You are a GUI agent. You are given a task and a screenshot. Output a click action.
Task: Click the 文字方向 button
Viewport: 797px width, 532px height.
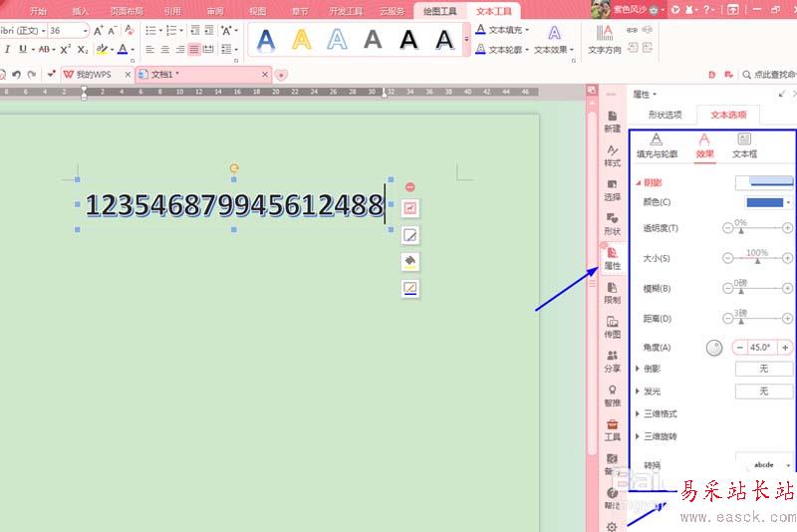605,40
